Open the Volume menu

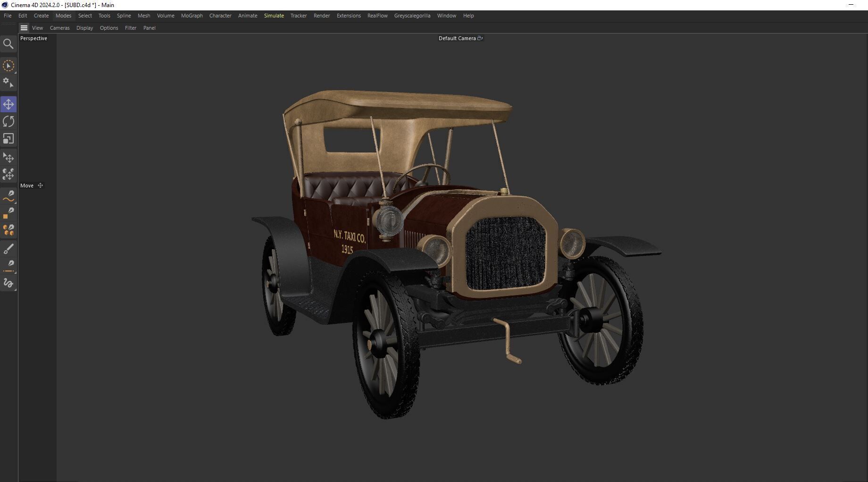(166, 16)
